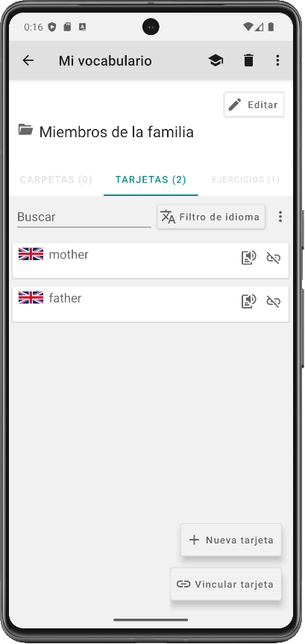The width and height of the screenshot is (305, 644).
Task: Open the father card
Action: point(151,304)
